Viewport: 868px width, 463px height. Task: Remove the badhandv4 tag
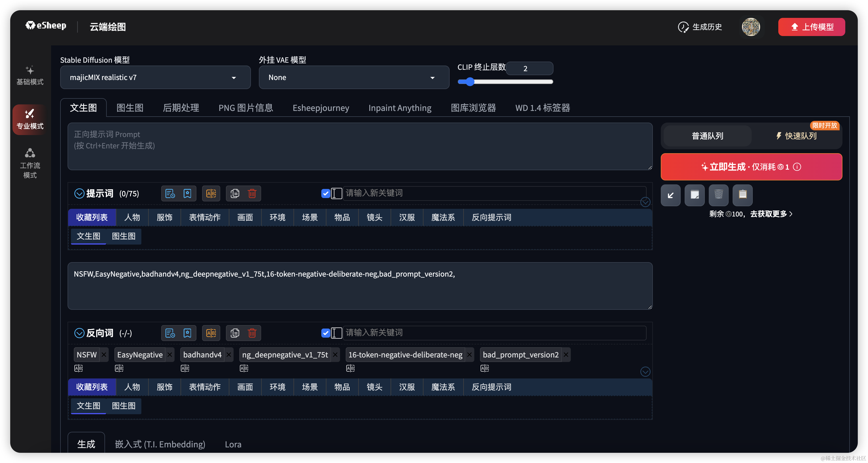pyautogui.click(x=229, y=355)
